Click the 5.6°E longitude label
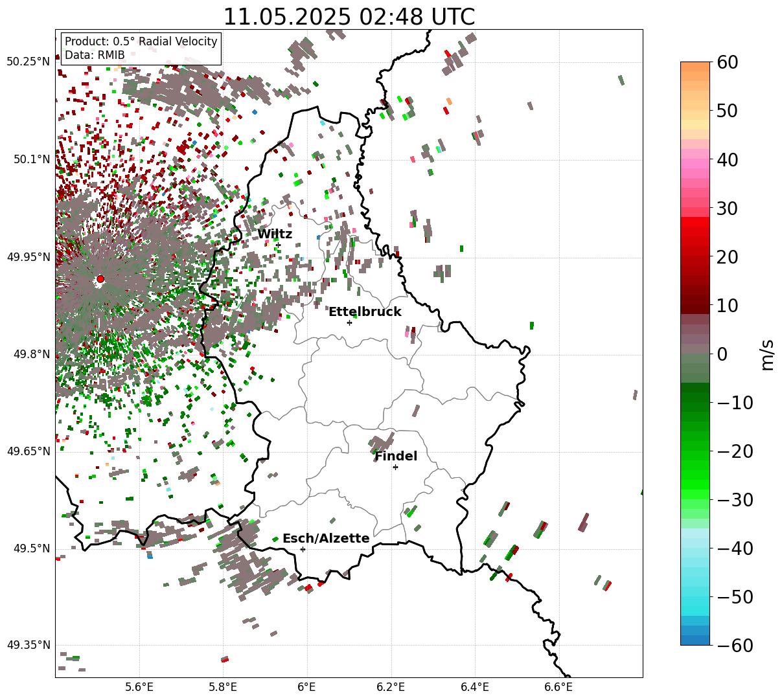Viewport: 782px width, 700px height. coord(139,687)
